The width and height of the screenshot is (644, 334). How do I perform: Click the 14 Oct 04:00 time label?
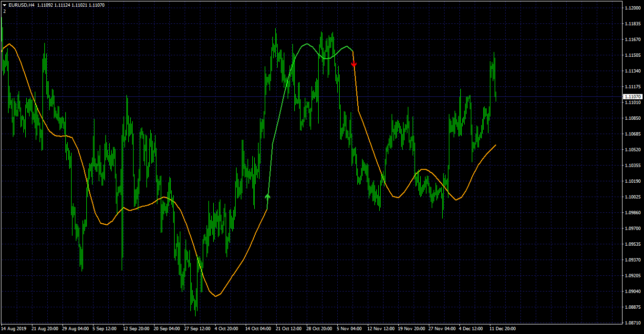(259, 329)
